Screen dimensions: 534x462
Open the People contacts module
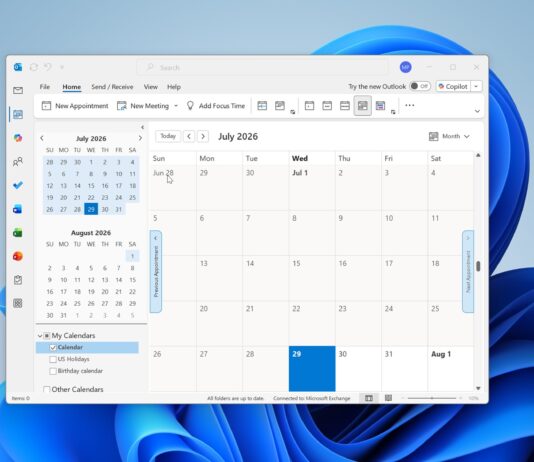tap(18, 161)
